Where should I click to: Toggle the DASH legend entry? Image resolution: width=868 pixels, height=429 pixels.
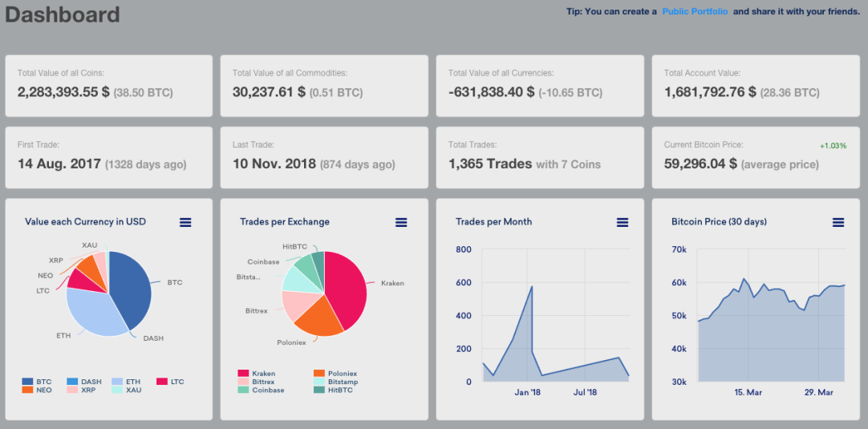[84, 382]
